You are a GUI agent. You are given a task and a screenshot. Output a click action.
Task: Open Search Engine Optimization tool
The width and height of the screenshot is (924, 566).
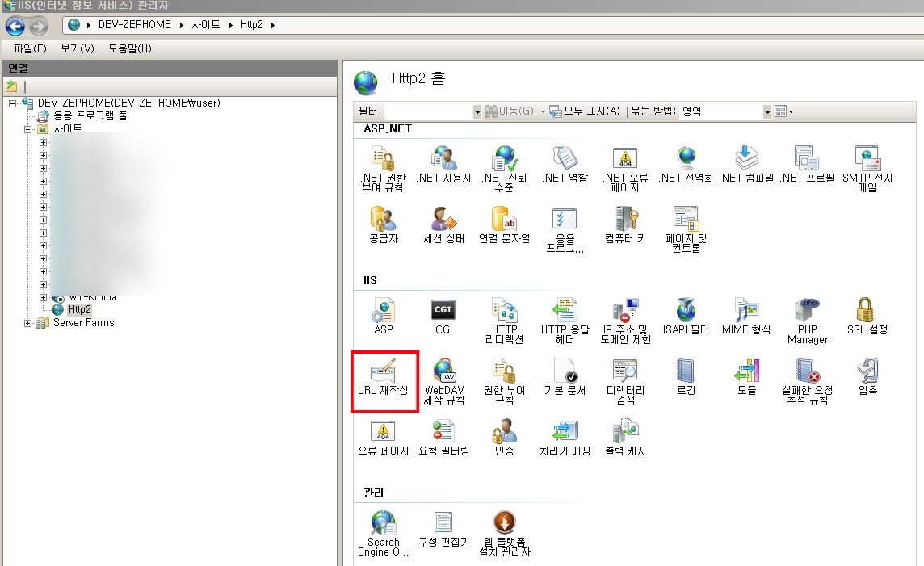point(384,533)
